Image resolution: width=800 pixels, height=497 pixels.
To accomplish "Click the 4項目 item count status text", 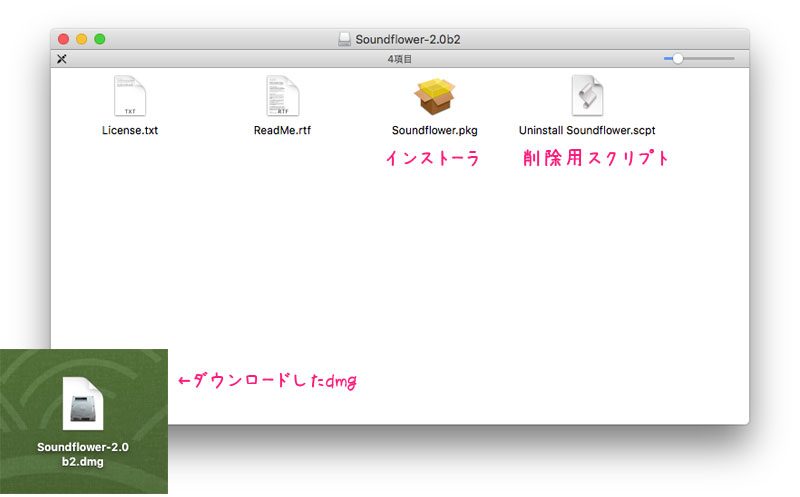I will (x=399, y=59).
